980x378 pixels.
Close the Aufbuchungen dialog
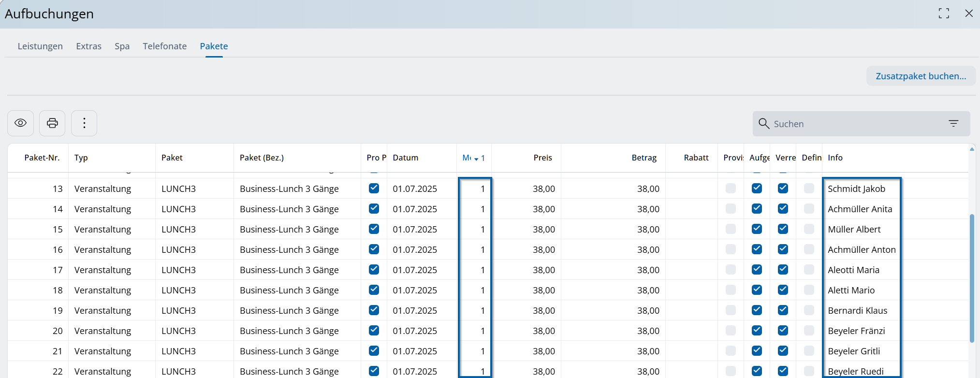point(969,14)
